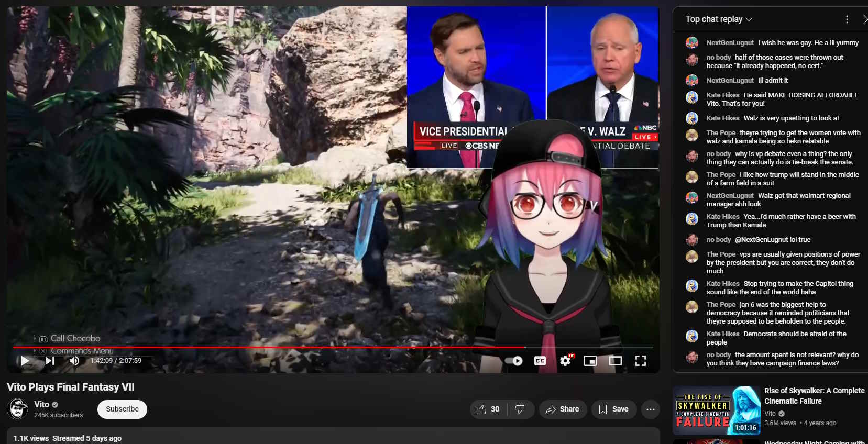The width and height of the screenshot is (868, 444).
Task: Click Kate Hikes 'Walz is very upsetting' message
Action: 773,118
